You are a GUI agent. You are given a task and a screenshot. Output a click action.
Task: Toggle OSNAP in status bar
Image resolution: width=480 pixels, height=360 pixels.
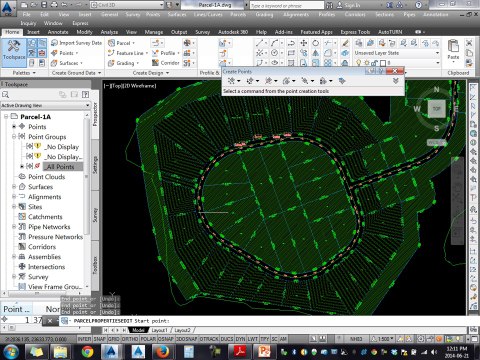(166, 339)
